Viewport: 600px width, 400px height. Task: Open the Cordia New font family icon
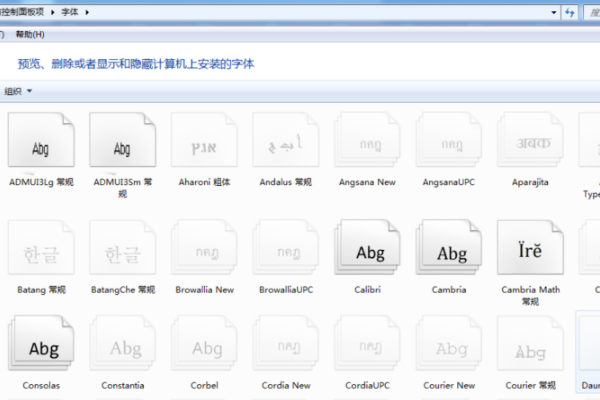point(286,343)
